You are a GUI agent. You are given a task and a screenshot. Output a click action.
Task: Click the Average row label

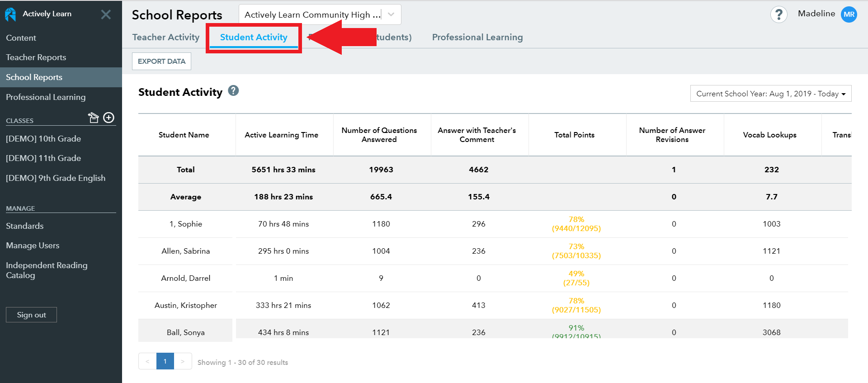(x=185, y=197)
